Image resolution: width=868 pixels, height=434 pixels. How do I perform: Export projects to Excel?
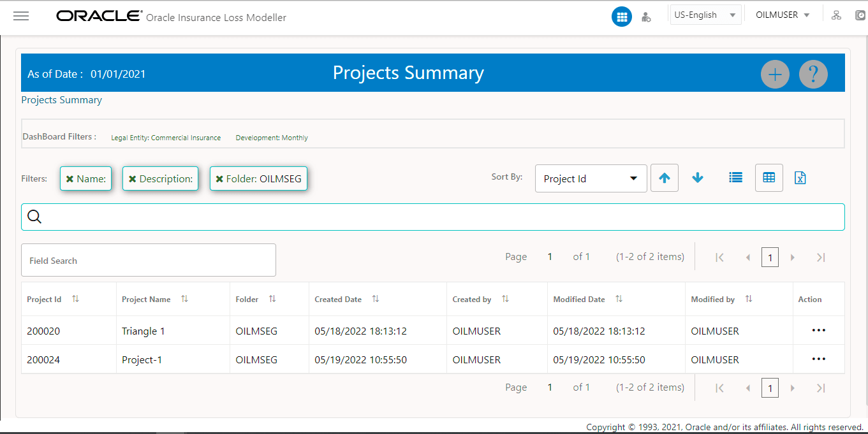pyautogui.click(x=800, y=178)
